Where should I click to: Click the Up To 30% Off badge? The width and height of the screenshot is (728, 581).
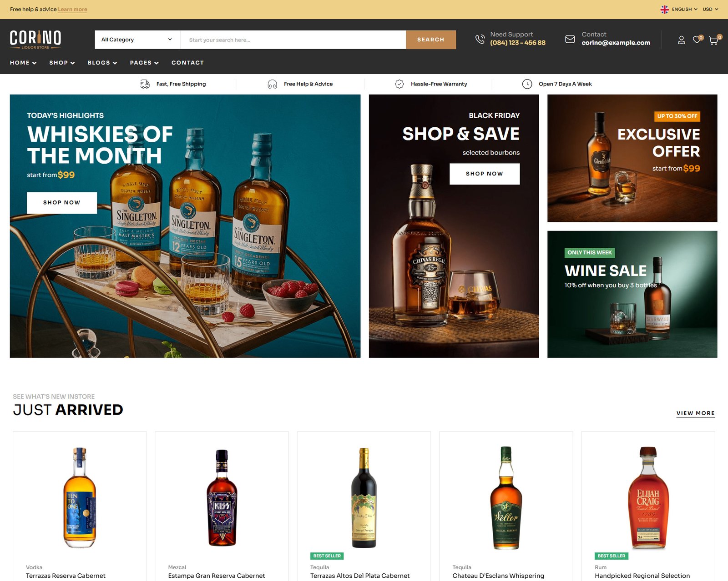(x=677, y=116)
